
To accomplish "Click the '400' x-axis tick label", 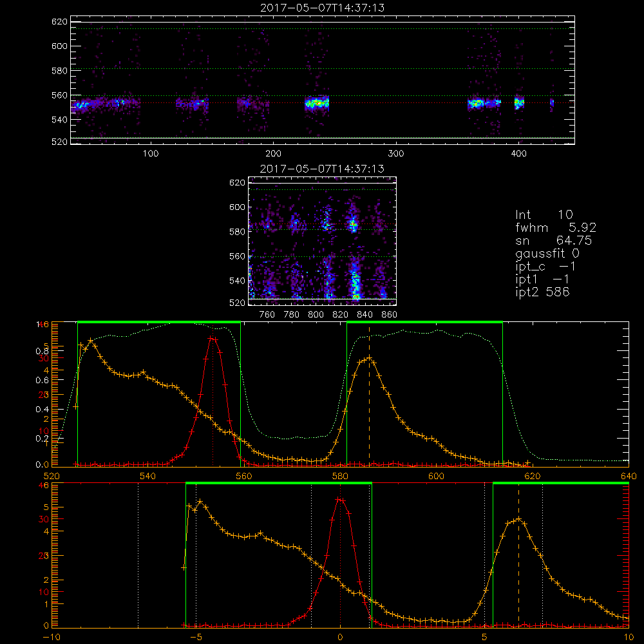I will pos(518,154).
